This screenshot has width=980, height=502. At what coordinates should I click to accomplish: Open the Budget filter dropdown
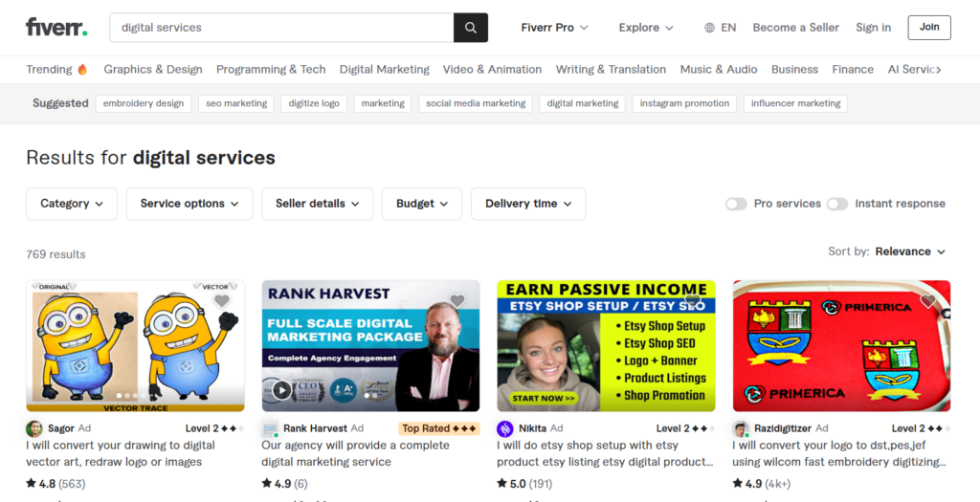(x=422, y=204)
